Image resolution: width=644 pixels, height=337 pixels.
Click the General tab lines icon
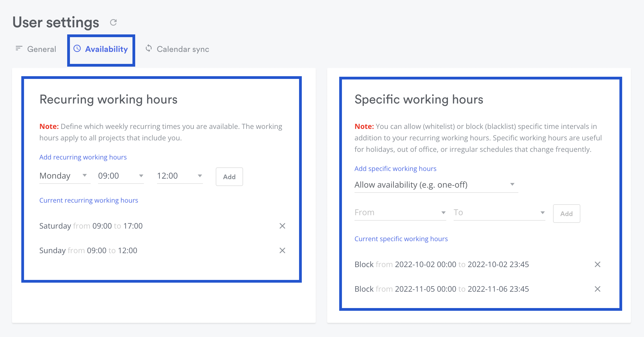click(19, 48)
